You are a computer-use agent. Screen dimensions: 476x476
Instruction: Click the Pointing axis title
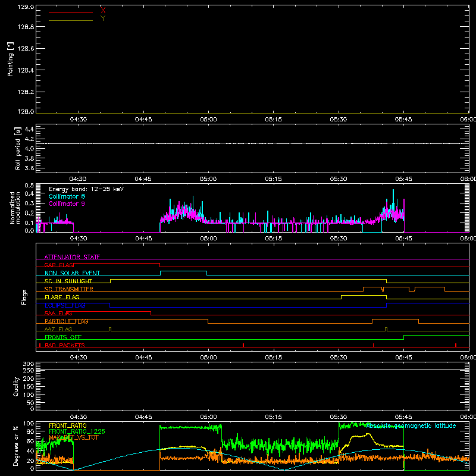pos(11,59)
